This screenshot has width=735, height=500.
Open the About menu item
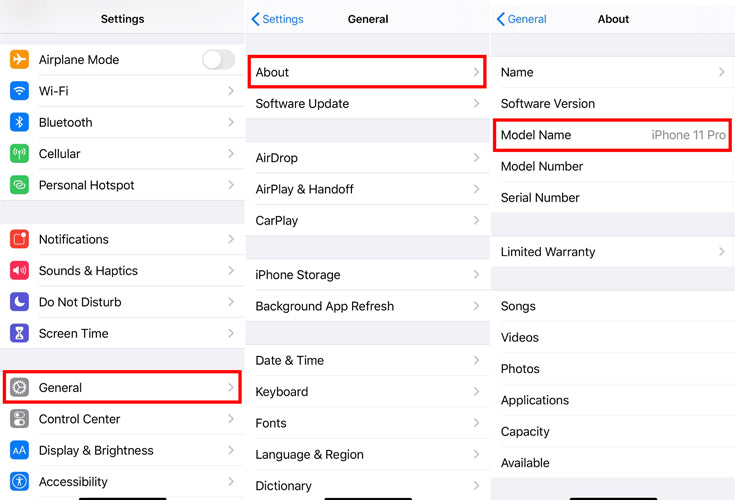click(366, 72)
